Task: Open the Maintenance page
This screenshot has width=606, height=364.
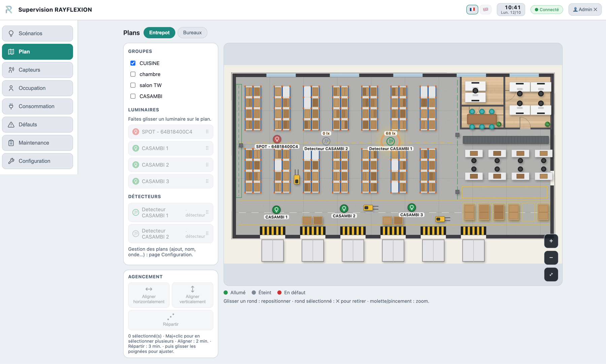Action: pyautogui.click(x=37, y=143)
